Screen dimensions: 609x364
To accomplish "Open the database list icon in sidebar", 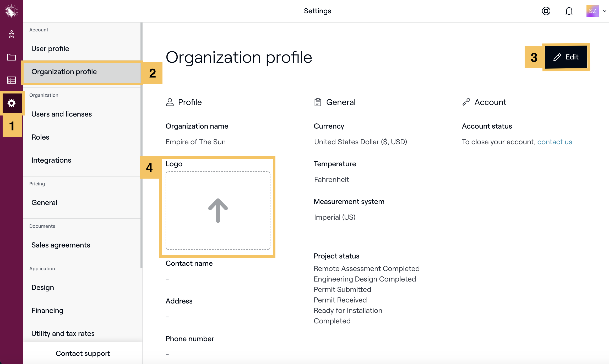I will [x=12, y=80].
